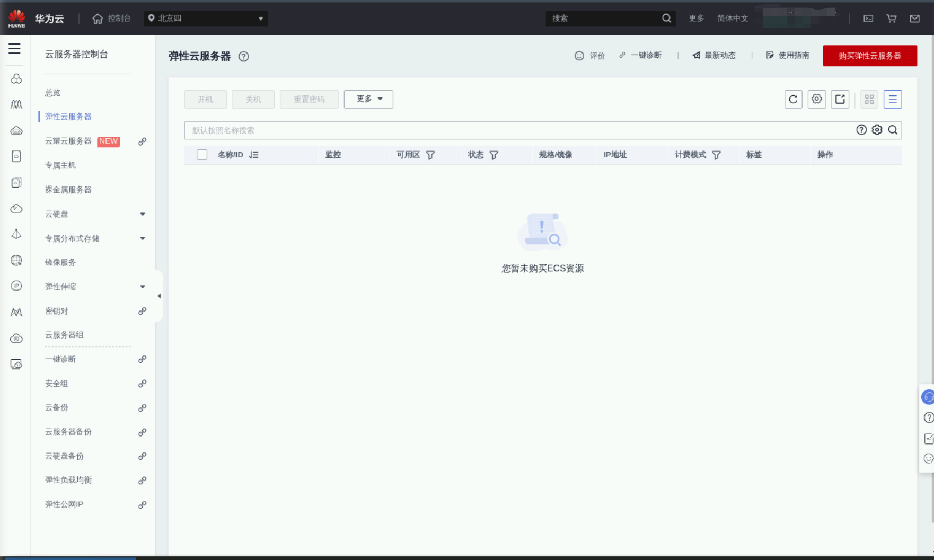934x560 pixels.
Task: Open the 评价 feedback link
Action: [590, 56]
